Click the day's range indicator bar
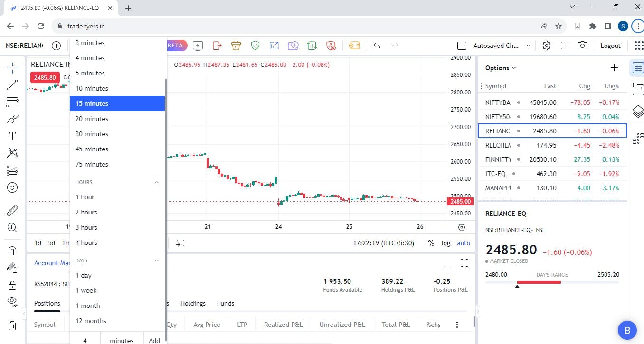This screenshot has width=644, height=344. pos(552,282)
